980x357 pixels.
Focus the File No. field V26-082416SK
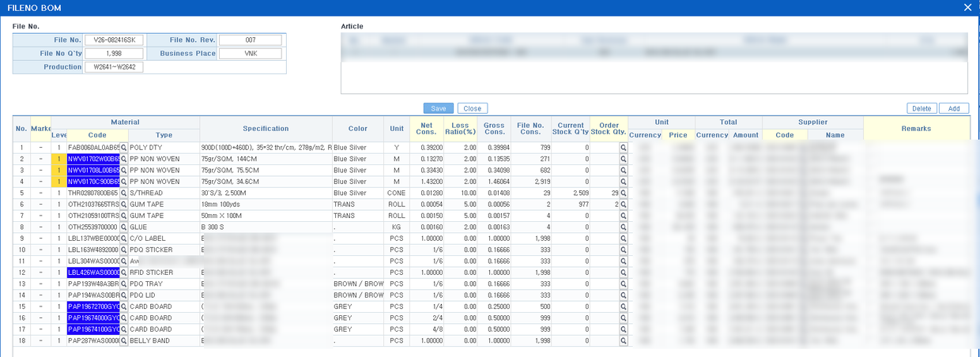114,40
